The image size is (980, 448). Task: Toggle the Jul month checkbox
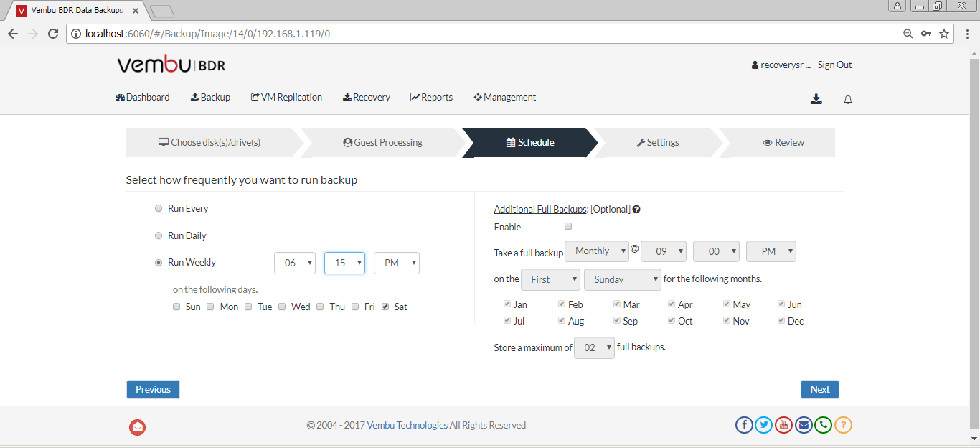[x=507, y=321]
